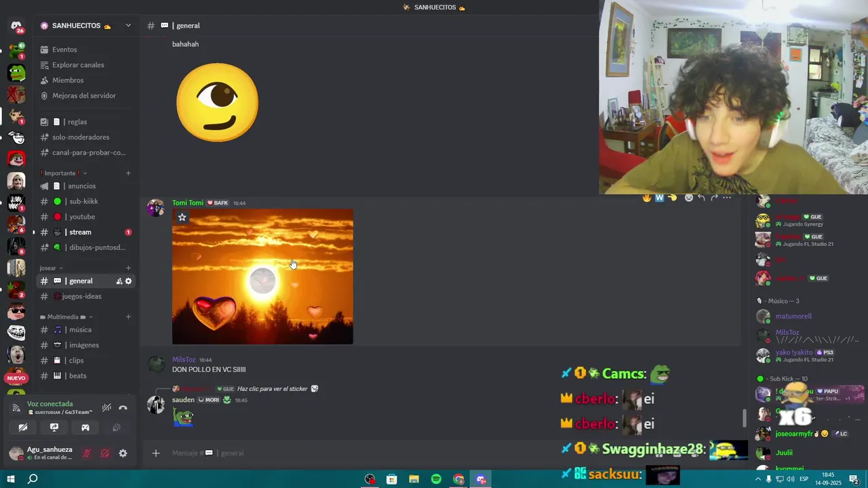The height and width of the screenshot is (488, 868).
Task: Reply to Tomi Tomi message
Action: (701, 198)
